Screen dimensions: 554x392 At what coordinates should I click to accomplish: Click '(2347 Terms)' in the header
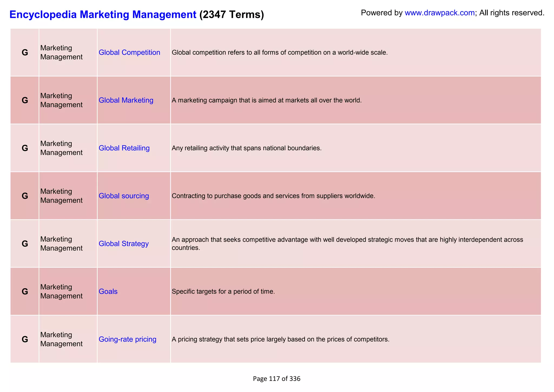[232, 14]
